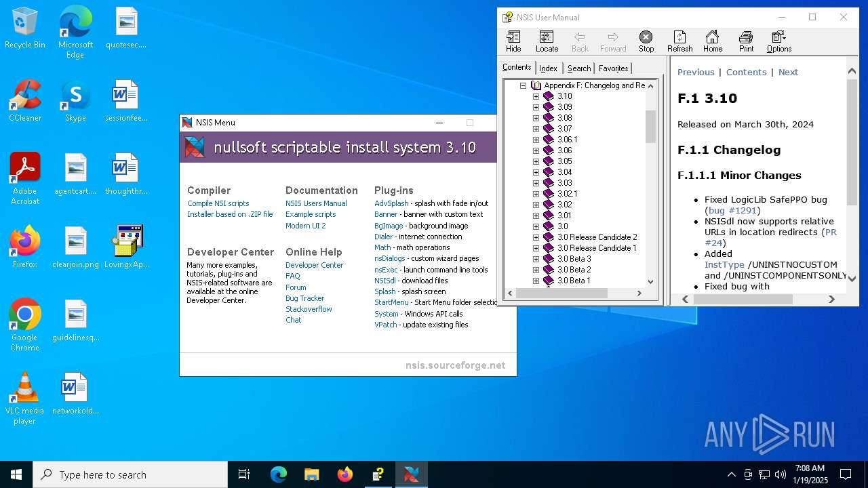Click the NSIS Menu taskbar icon

coord(411,474)
